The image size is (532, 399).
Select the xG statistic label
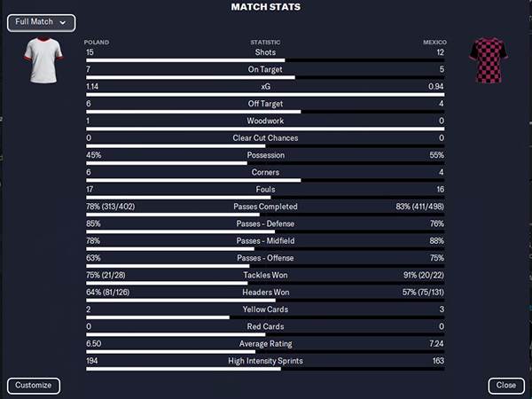[x=265, y=87]
